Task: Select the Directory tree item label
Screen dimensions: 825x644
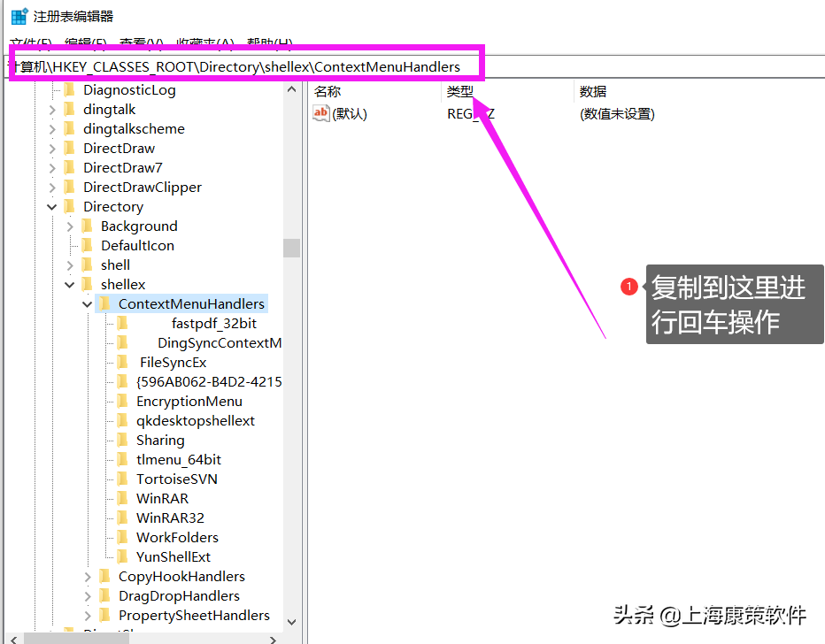Action: click(x=113, y=207)
